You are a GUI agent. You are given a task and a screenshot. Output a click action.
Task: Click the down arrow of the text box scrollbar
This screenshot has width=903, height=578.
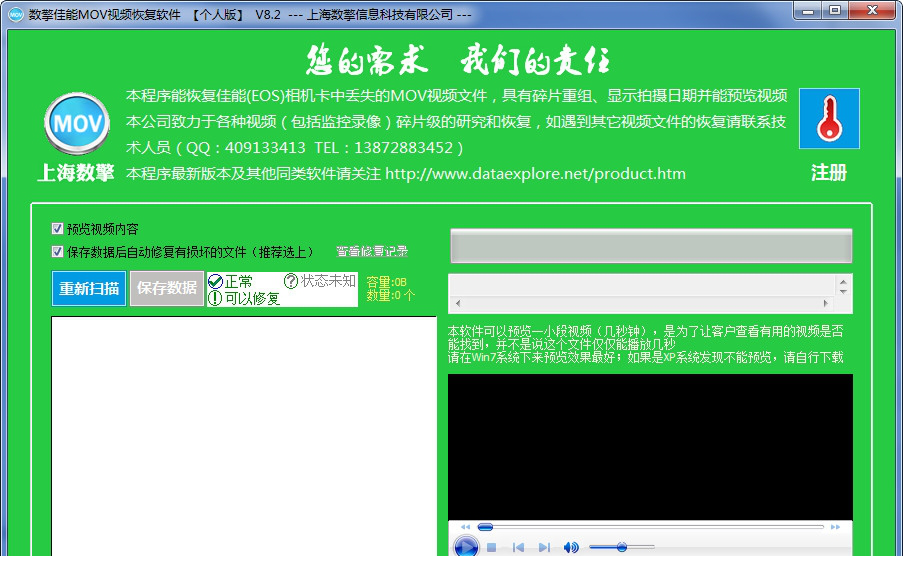click(x=843, y=291)
